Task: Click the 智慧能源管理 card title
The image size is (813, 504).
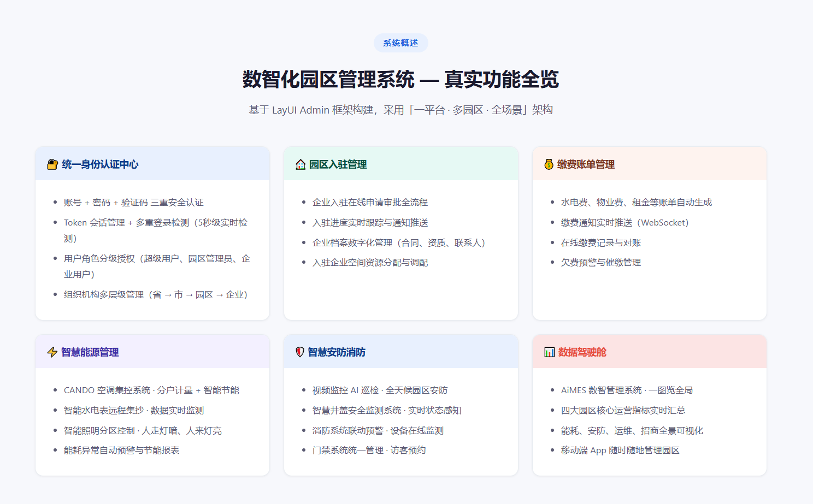Action: pyautogui.click(x=90, y=352)
